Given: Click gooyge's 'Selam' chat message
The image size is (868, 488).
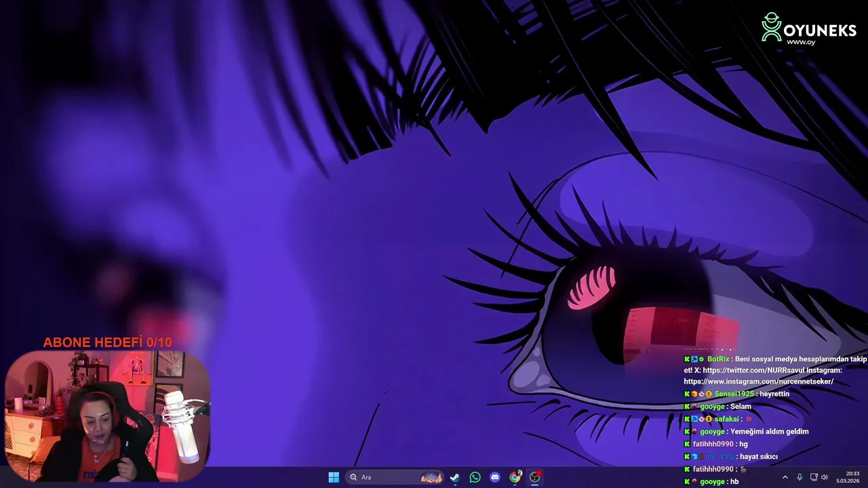Looking at the screenshot, I should [741, 407].
